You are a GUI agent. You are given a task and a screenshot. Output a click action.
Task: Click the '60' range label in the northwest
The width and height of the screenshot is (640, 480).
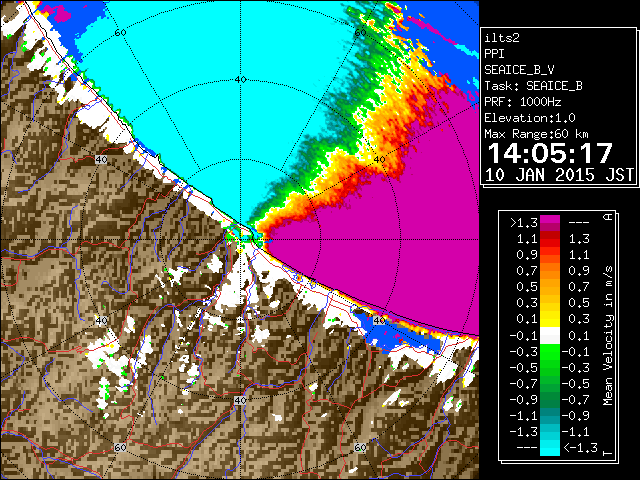120,33
